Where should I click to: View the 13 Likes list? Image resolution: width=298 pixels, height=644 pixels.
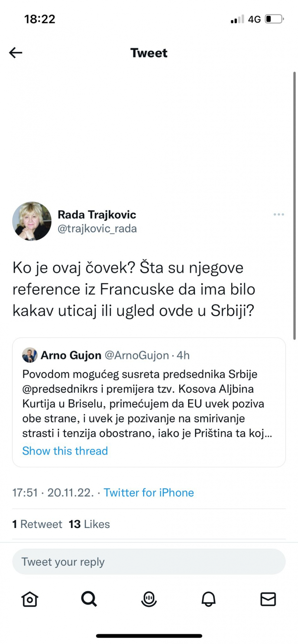point(89,524)
